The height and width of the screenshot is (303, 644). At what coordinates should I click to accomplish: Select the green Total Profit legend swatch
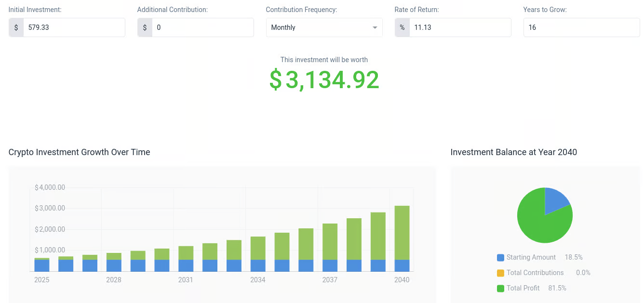coord(500,288)
